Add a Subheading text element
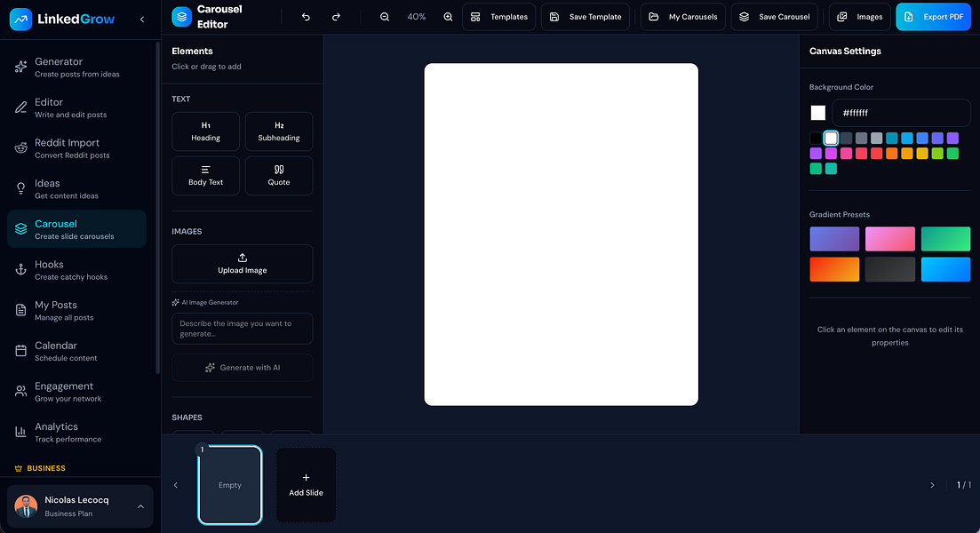 point(279,131)
